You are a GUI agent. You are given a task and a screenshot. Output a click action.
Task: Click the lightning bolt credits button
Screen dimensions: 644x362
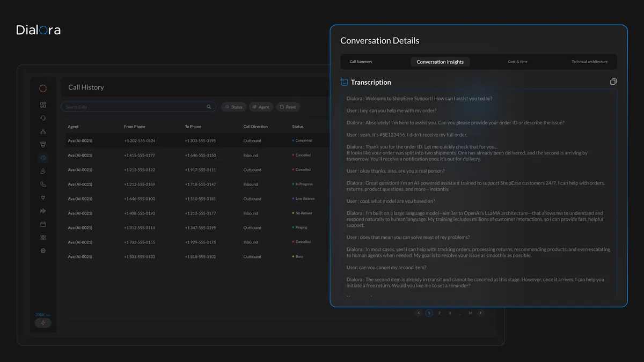[43, 323]
